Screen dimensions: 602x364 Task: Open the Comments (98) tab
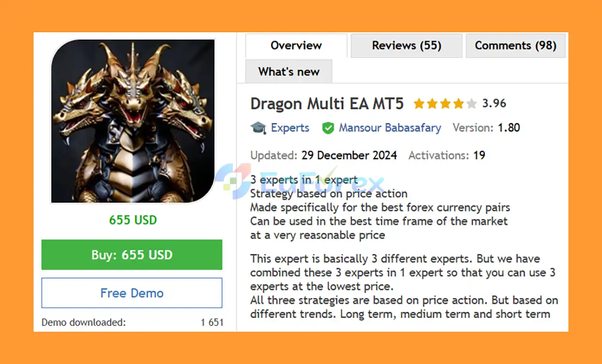point(515,46)
